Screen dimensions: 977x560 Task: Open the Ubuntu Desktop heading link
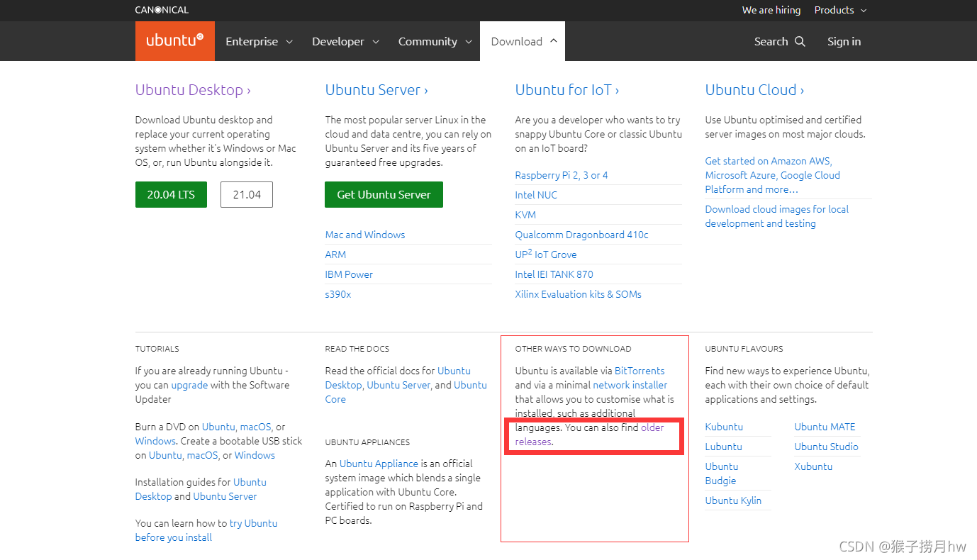pyautogui.click(x=193, y=90)
